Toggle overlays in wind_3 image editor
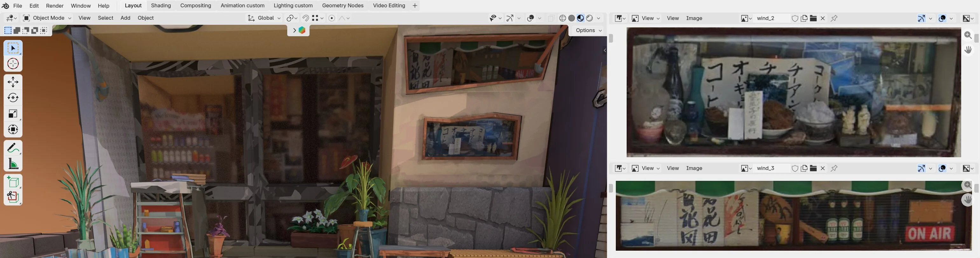This screenshot has width=980, height=258. point(942,168)
